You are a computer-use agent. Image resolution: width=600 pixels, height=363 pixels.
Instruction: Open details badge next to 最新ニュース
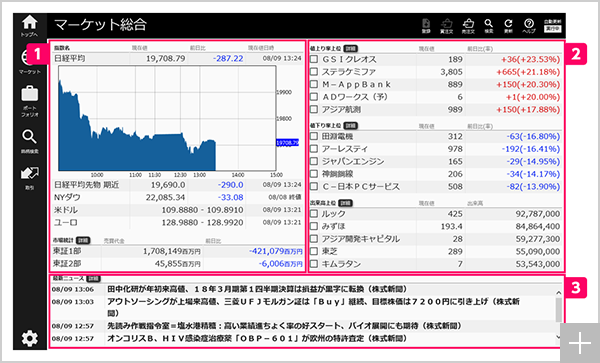click(x=93, y=278)
